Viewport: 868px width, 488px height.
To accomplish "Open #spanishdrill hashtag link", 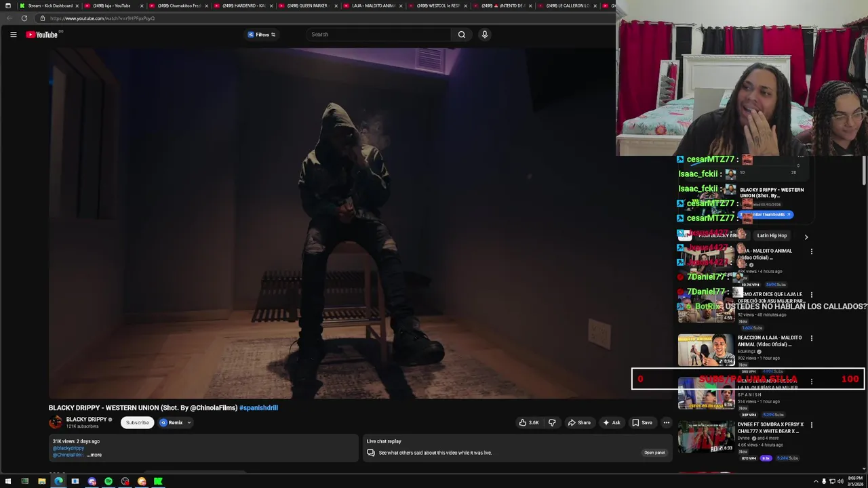I will pos(258,408).
